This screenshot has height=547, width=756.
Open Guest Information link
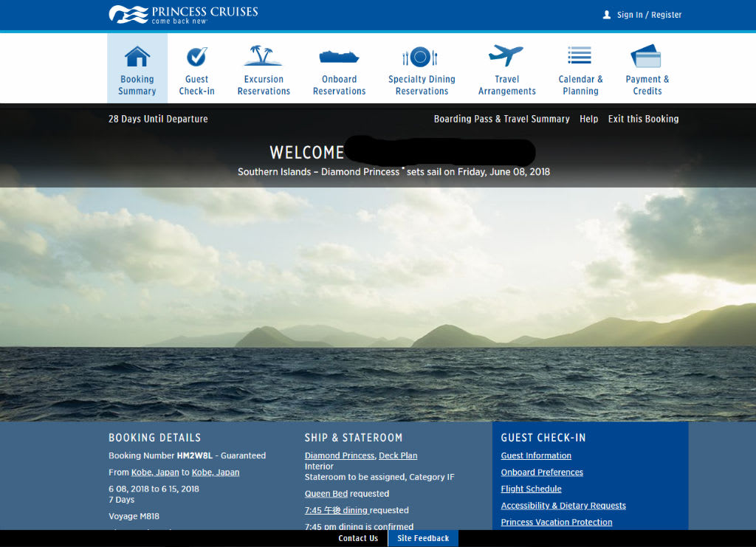(536, 455)
